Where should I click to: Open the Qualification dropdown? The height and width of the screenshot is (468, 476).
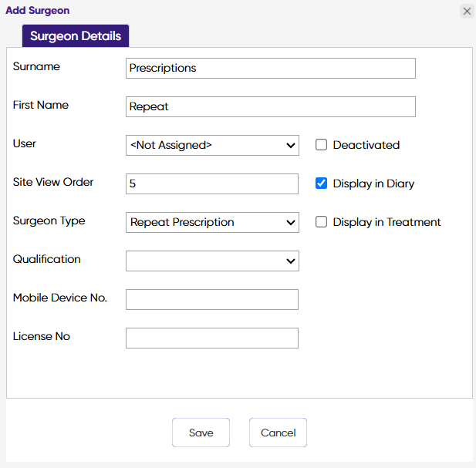[x=212, y=261]
